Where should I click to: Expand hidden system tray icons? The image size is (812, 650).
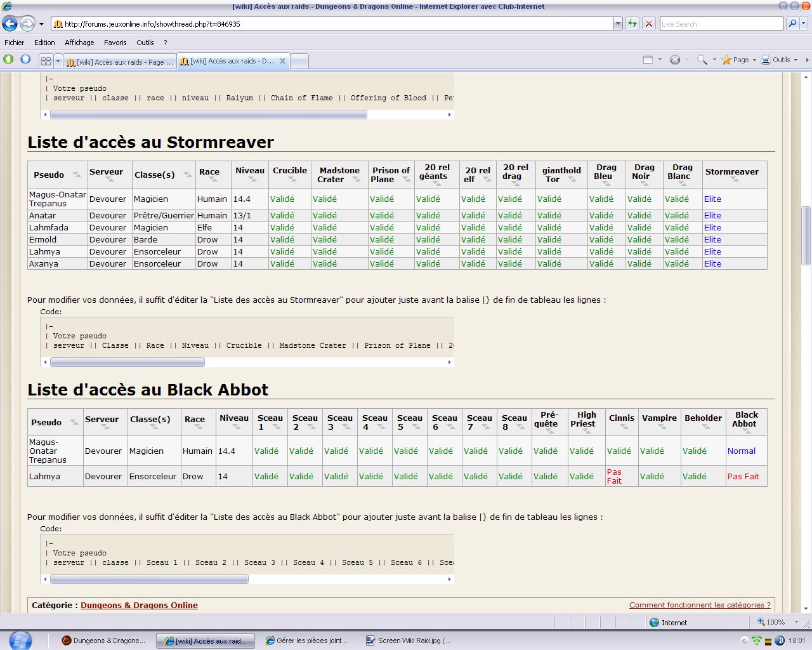pyautogui.click(x=744, y=640)
